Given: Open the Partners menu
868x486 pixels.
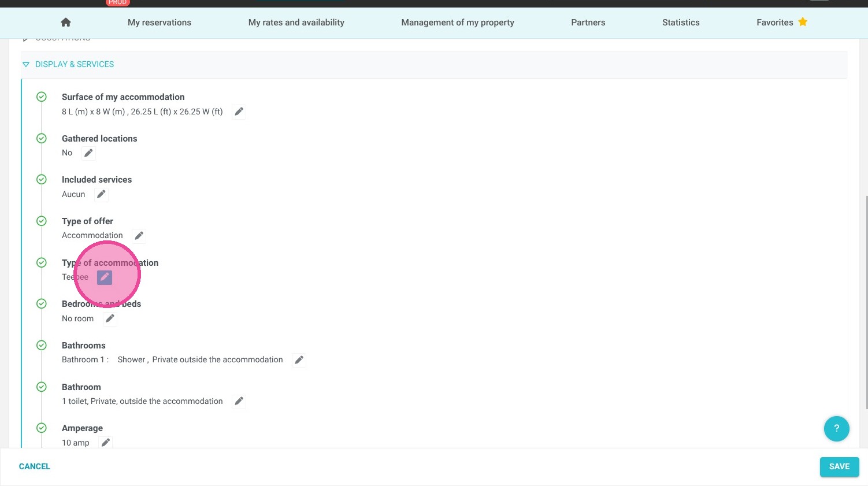Looking at the screenshot, I should click(x=588, y=23).
